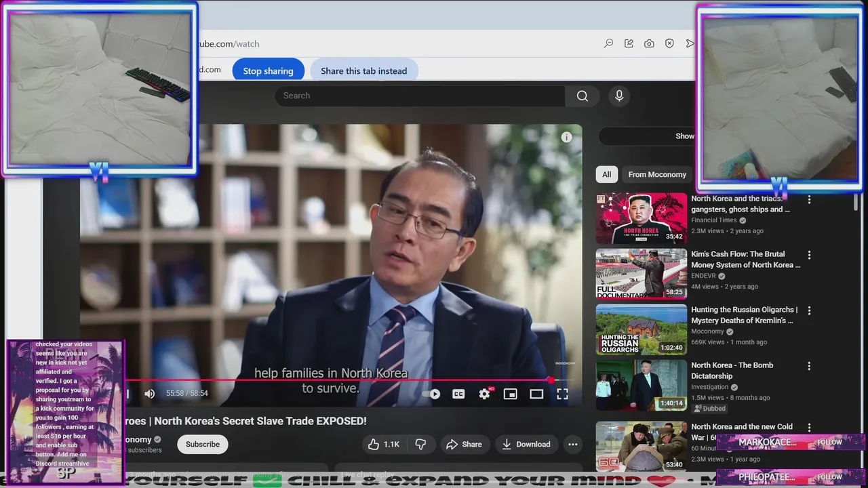Image resolution: width=868 pixels, height=488 pixels.
Task: Click the YouTube search magnifier button
Action: (x=582, y=96)
